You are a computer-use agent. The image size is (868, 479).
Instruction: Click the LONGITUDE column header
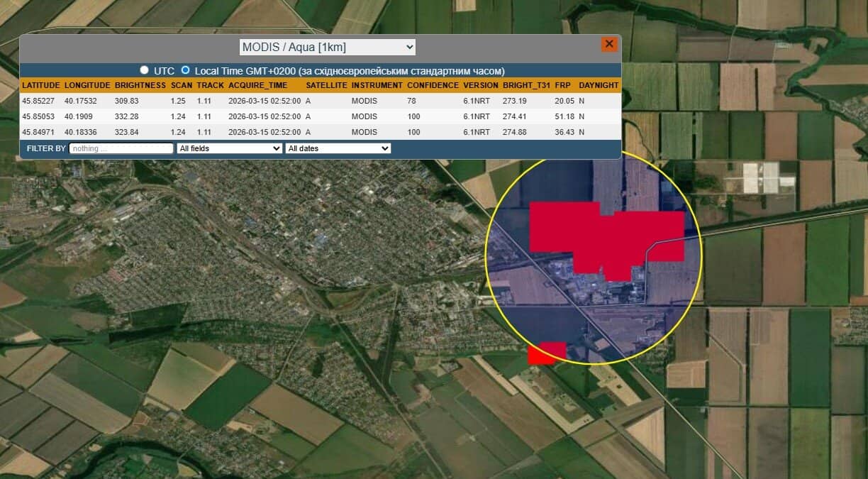[87, 85]
